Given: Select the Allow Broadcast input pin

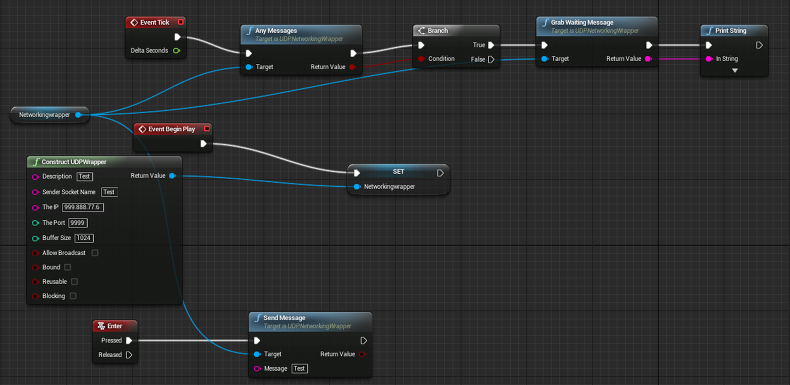Looking at the screenshot, I should click(35, 253).
